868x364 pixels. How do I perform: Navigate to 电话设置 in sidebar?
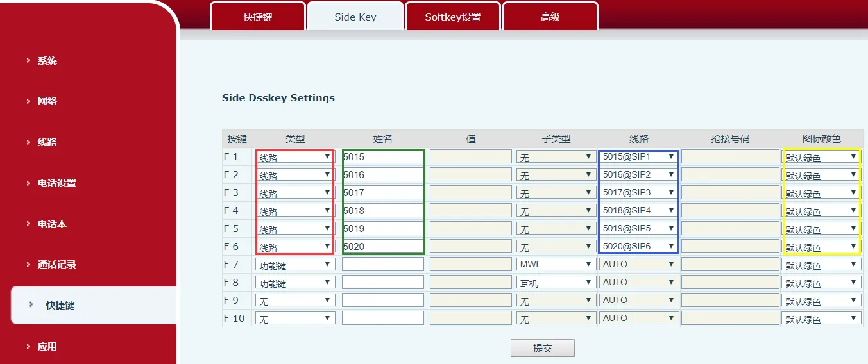(56, 183)
